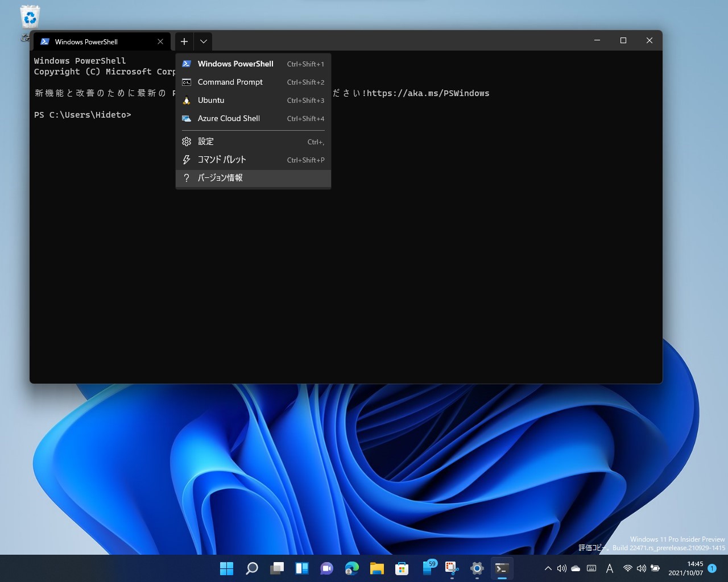Click the plus button to open a new tab
This screenshot has width=728, height=582.
pos(184,41)
